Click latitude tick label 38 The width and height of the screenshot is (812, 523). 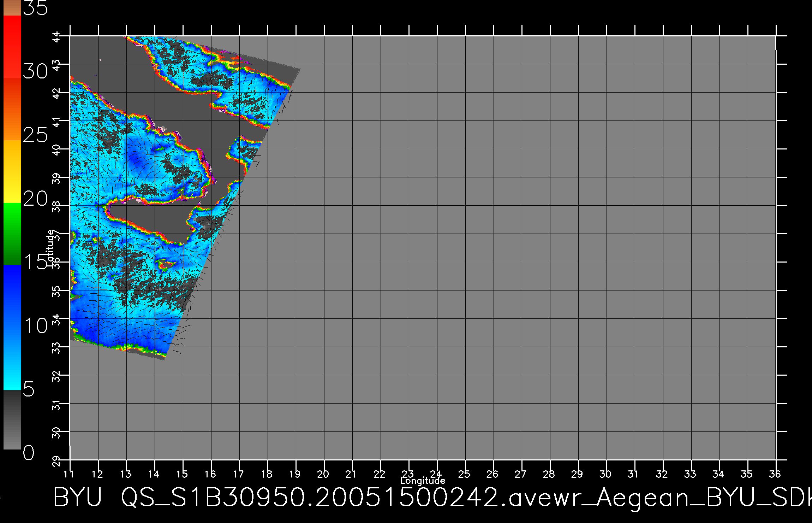(56, 206)
